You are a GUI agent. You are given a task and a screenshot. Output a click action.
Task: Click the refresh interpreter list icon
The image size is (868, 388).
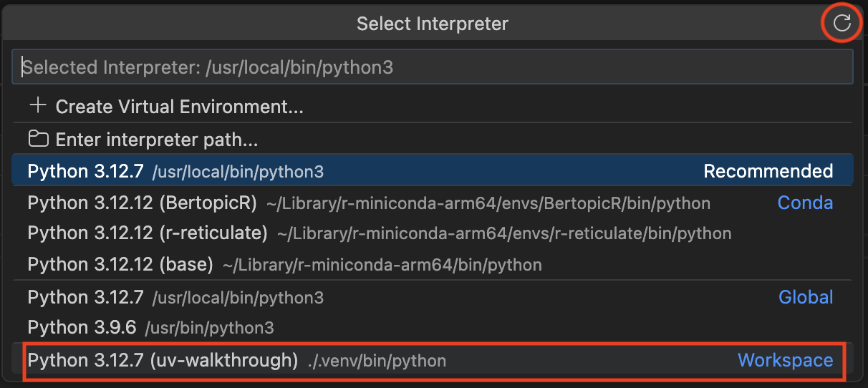[x=842, y=24]
